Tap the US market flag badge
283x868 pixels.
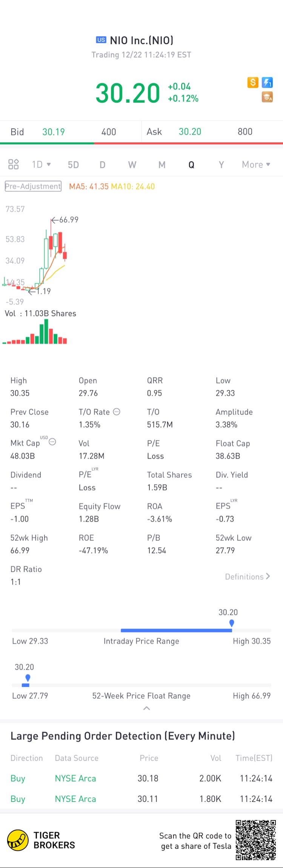tap(101, 40)
